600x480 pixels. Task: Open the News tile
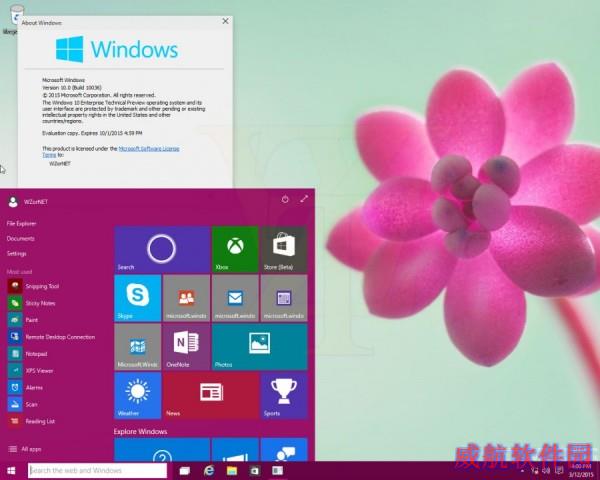211,396
